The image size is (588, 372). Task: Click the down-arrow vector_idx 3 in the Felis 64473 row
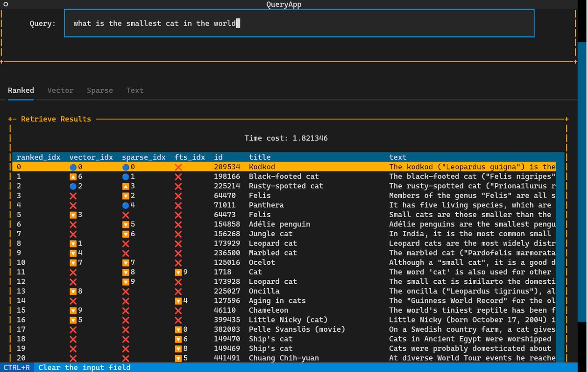pos(75,215)
